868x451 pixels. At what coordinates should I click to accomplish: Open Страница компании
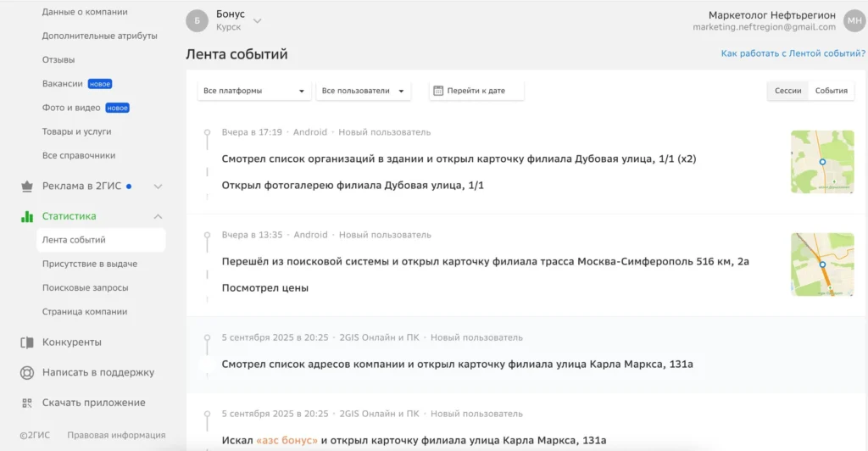[85, 312]
